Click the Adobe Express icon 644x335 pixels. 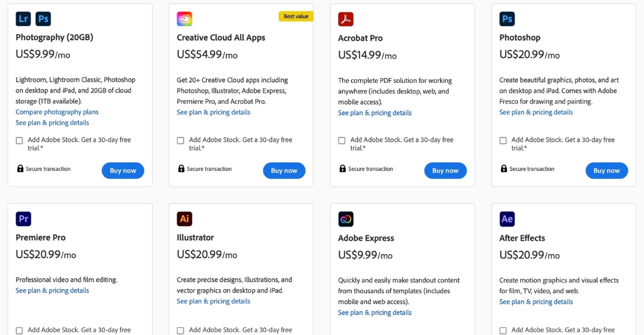(346, 219)
